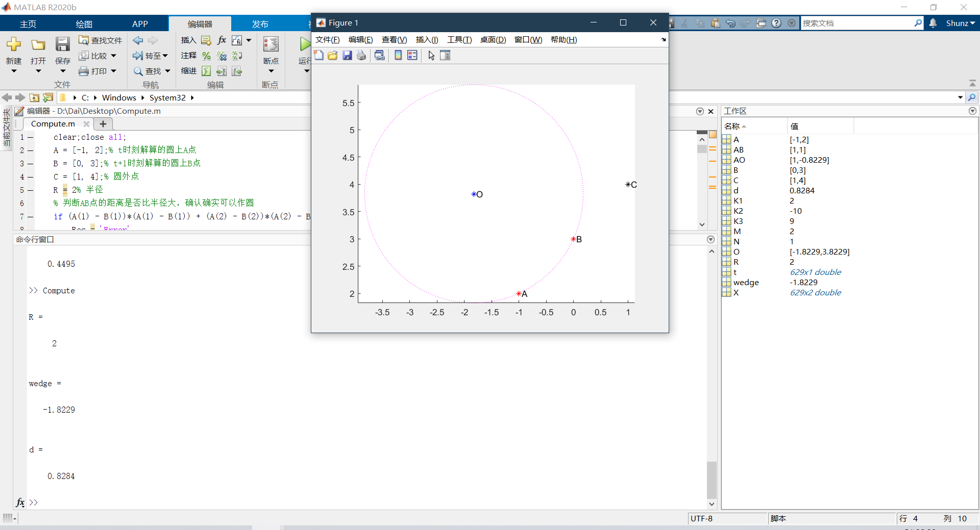Switch to the Publish (发布) ribbon tab
This screenshot has height=530, width=980.
(260, 24)
